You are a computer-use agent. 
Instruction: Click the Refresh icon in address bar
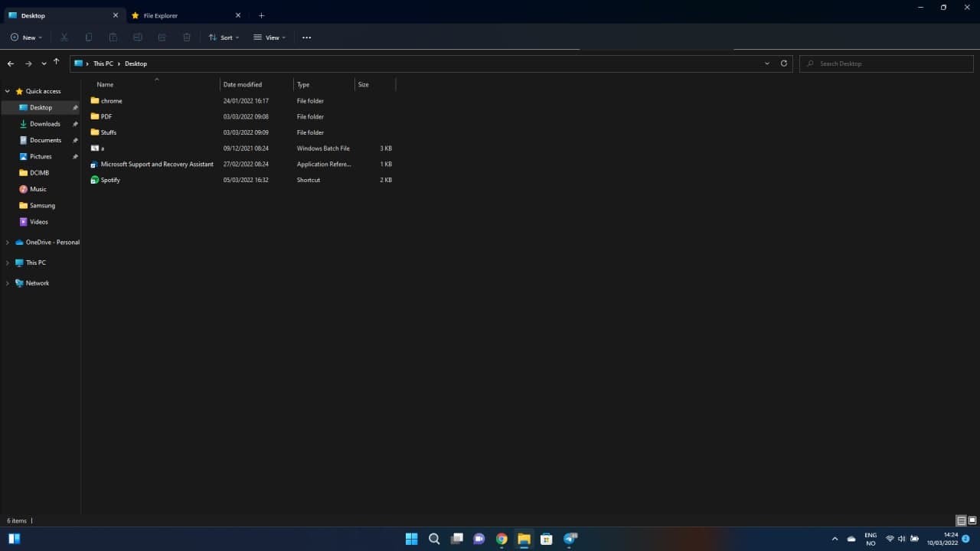783,64
